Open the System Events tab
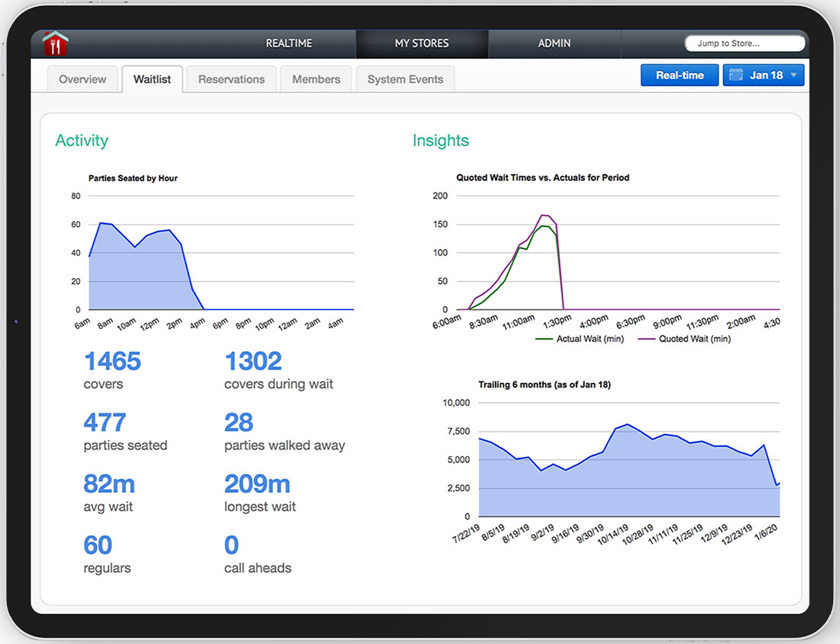840x644 pixels. (405, 79)
